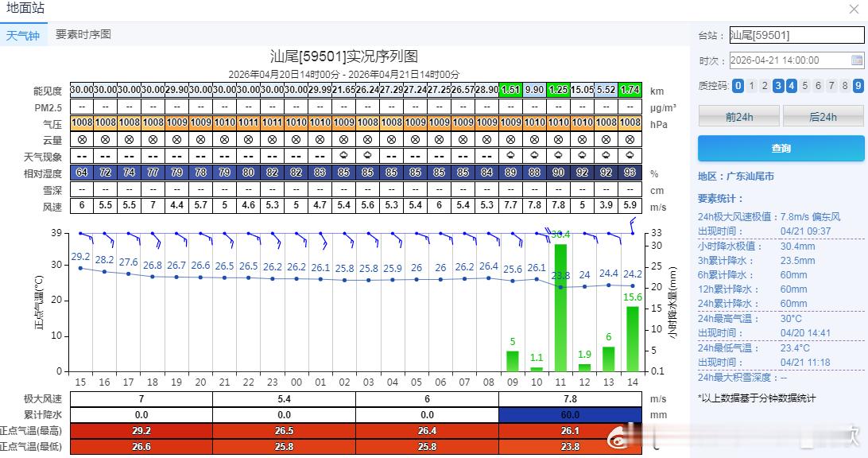Switch to the 天气钟 tab

23,35
